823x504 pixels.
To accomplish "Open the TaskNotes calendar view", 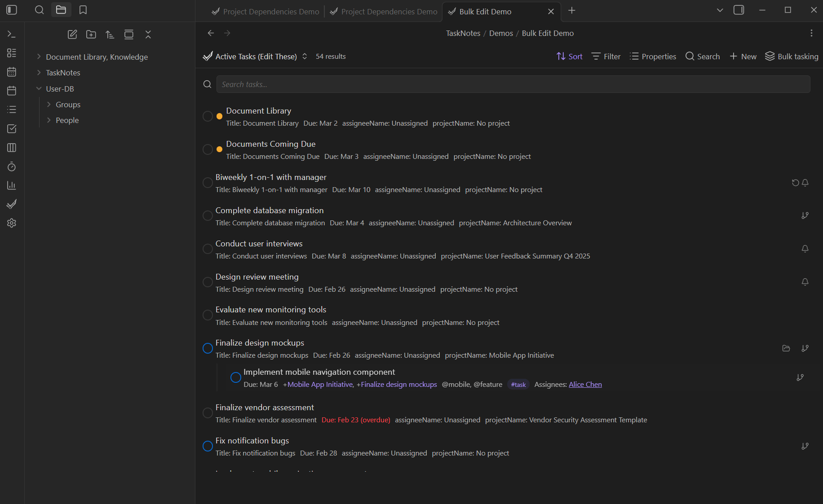I will pyautogui.click(x=11, y=71).
